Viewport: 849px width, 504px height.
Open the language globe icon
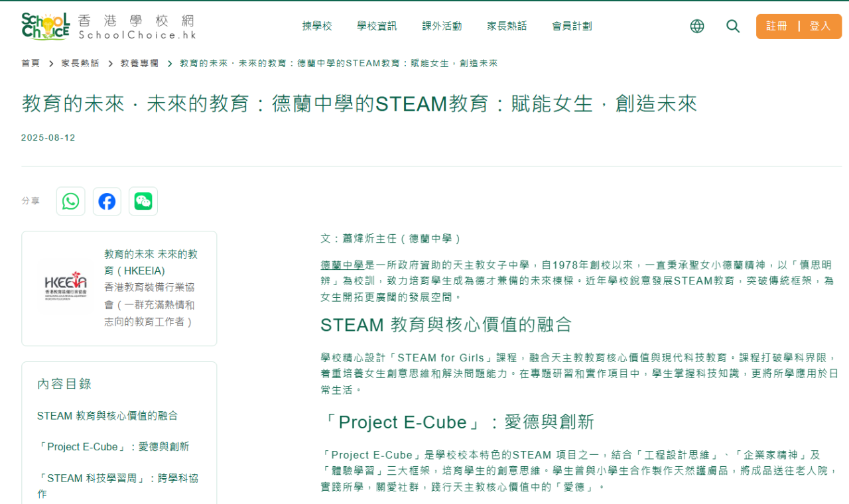pos(697,26)
